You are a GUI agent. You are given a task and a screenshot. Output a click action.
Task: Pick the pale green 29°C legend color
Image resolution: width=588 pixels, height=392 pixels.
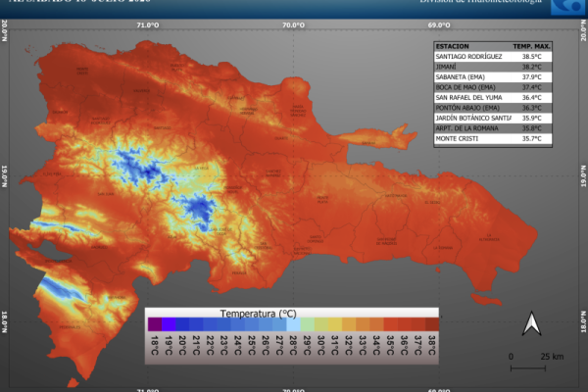coord(307,324)
